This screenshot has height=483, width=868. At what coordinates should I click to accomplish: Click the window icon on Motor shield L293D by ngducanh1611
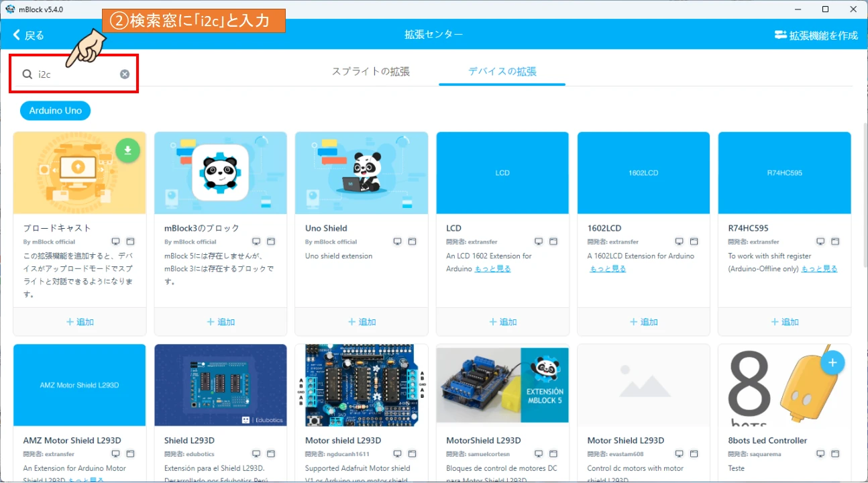(413, 454)
